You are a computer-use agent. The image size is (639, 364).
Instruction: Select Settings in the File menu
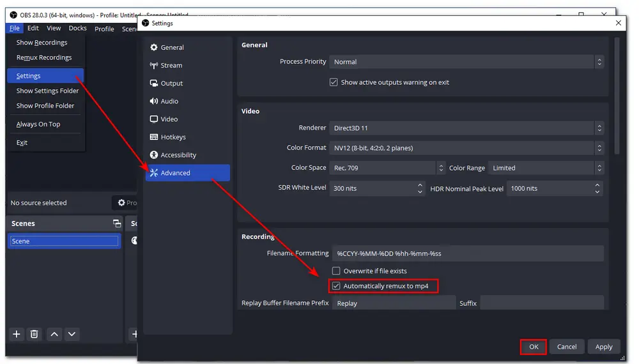45,76
